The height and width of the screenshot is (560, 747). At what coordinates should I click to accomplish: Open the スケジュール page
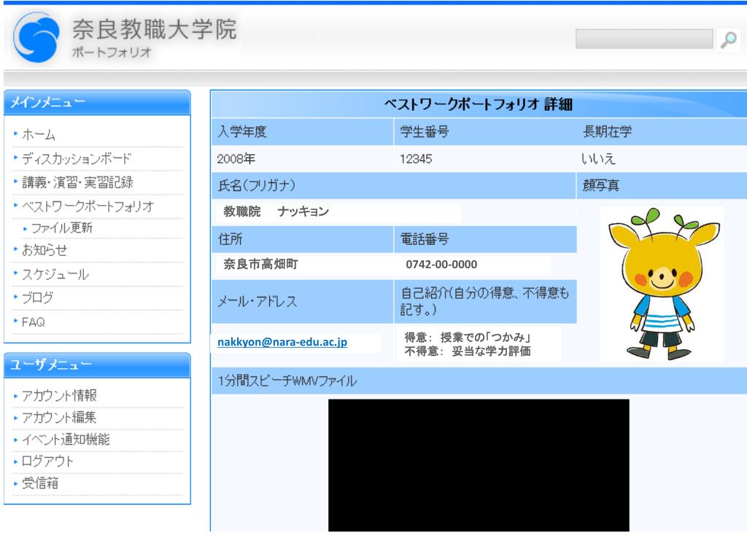55,274
